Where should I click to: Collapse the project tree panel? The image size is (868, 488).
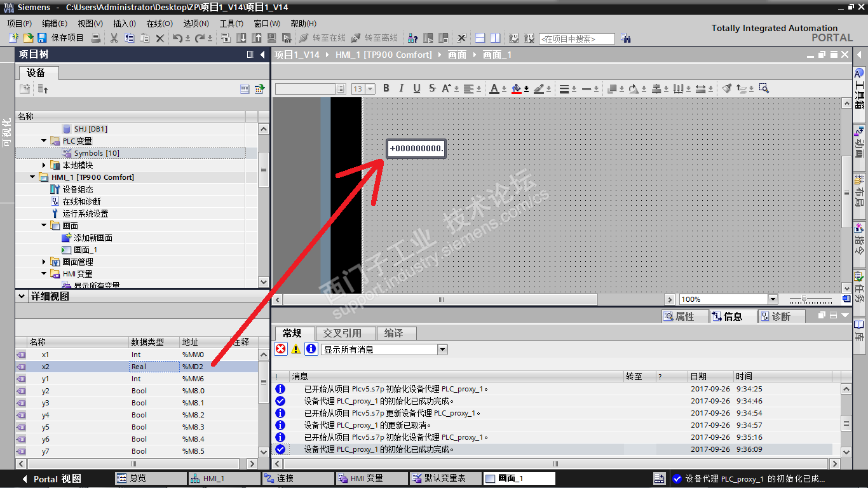pyautogui.click(x=262, y=55)
